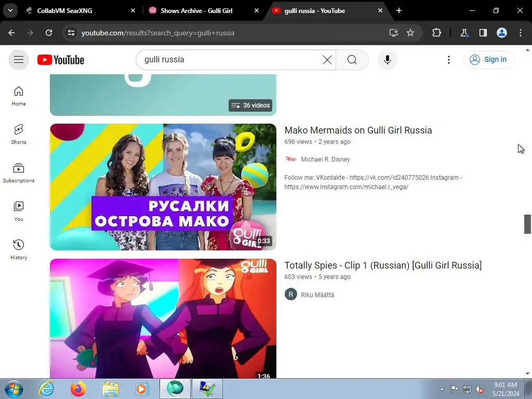Open History in the sidebar
The height and width of the screenshot is (399, 532).
(x=19, y=249)
